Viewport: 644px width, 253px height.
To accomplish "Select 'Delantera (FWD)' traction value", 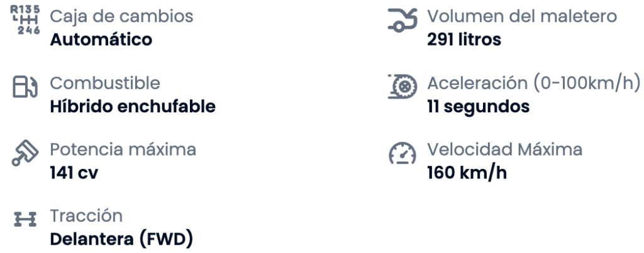I will click(x=123, y=240).
